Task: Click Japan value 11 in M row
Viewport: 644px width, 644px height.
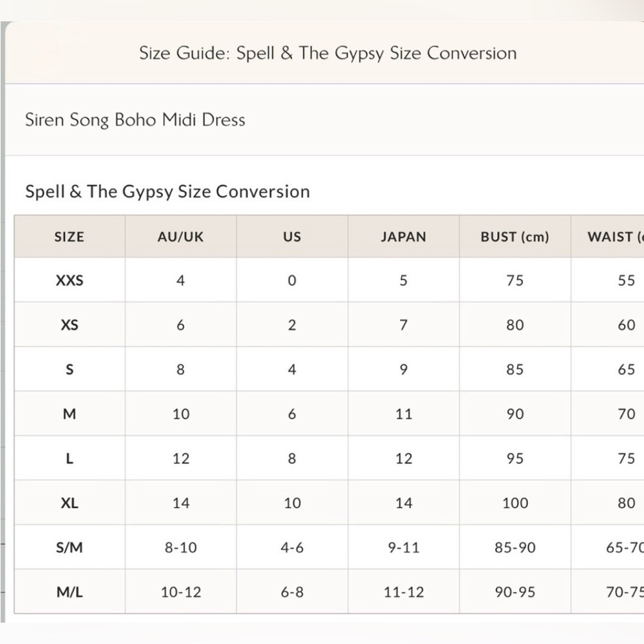Action: point(404,414)
